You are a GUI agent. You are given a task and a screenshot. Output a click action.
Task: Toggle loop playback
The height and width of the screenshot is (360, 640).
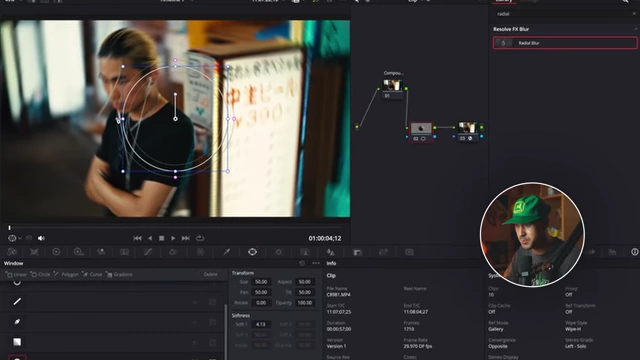200,238
